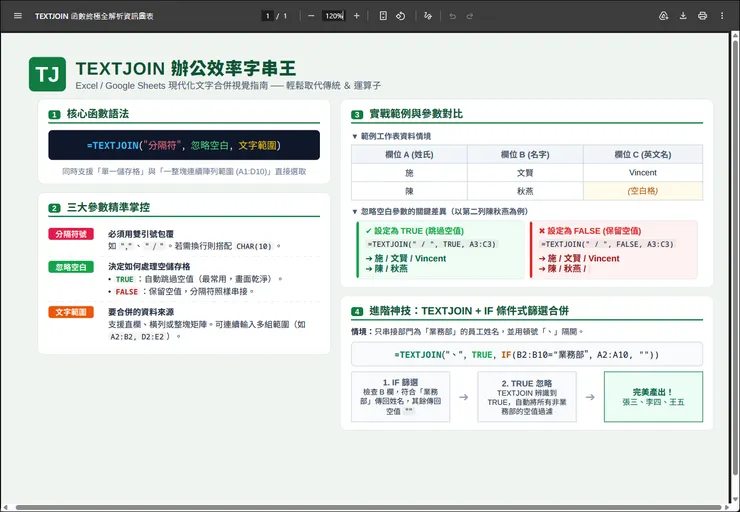The height and width of the screenshot is (512, 740).
Task: Click the FALSE formula with A3:C3
Action: 607,244
